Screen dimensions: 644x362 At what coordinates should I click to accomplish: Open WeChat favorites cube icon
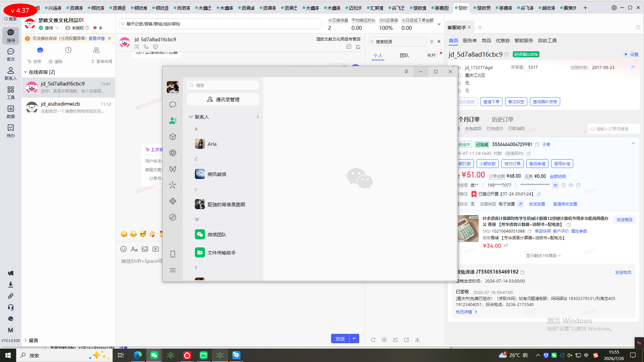pyautogui.click(x=173, y=137)
